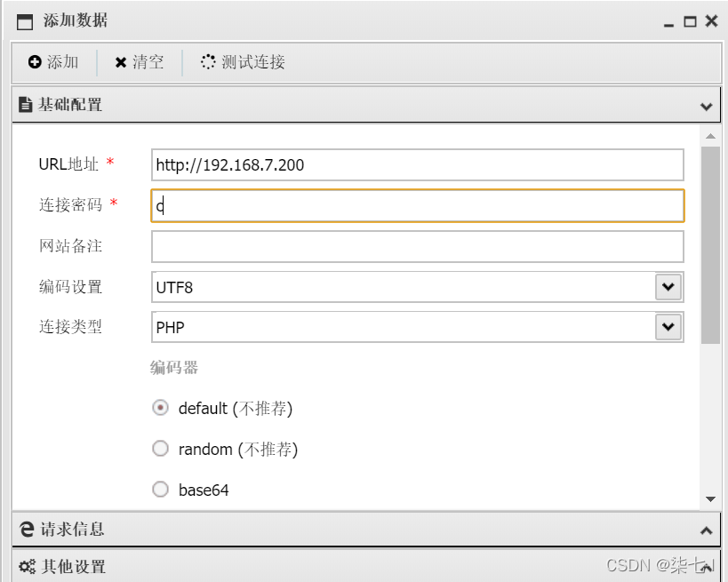Click the 请求信息 browser icon
The width and height of the screenshot is (728, 582).
point(27,529)
